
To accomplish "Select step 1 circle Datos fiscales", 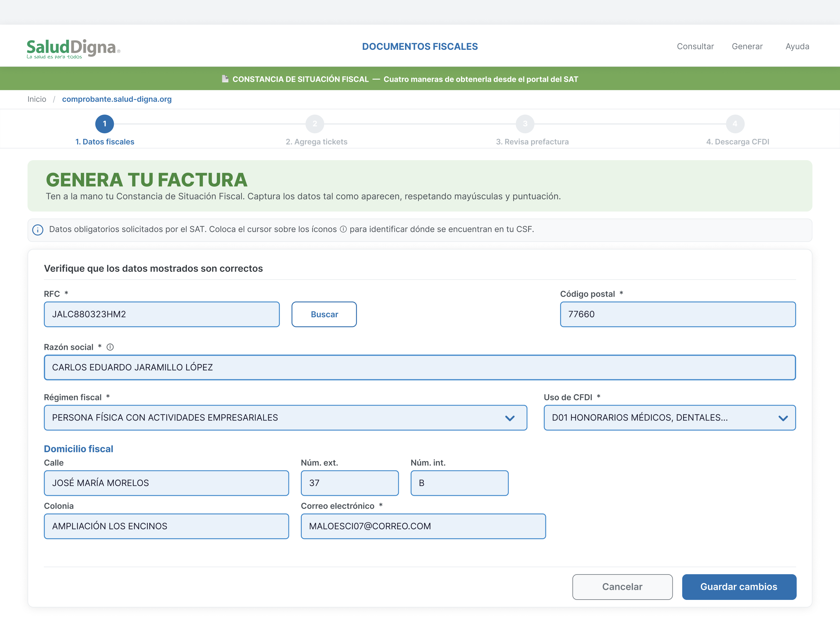I will pos(105,124).
